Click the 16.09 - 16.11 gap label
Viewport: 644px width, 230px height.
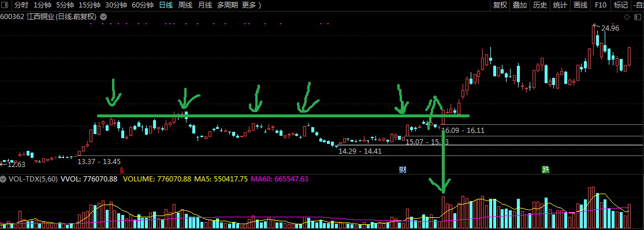click(463, 131)
